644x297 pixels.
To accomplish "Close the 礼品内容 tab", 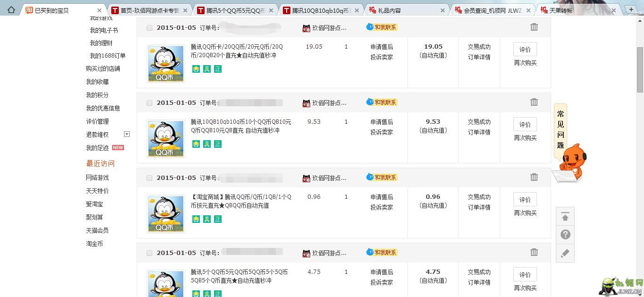I will coord(442,10).
